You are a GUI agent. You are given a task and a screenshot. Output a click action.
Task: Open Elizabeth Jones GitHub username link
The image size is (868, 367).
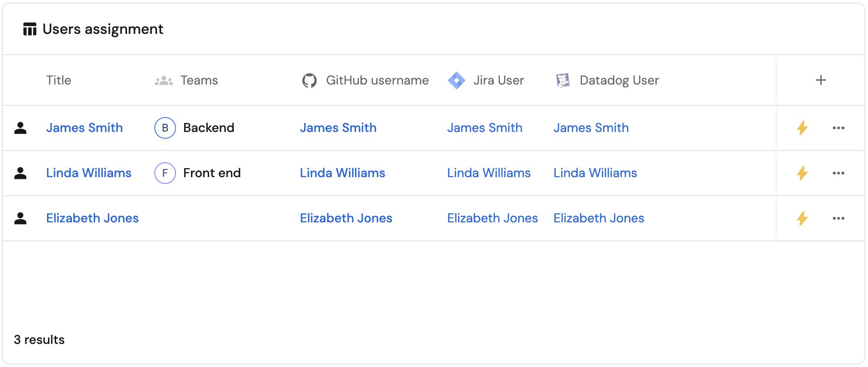[x=346, y=218]
